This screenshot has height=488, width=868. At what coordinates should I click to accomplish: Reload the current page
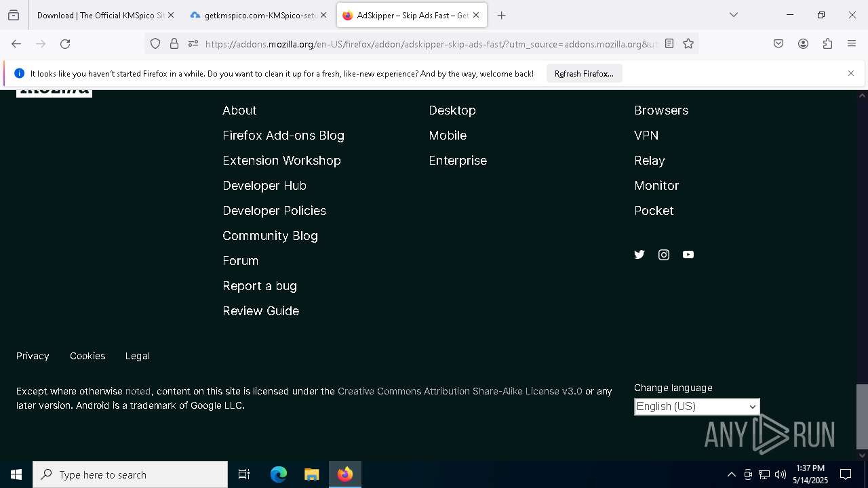[65, 44]
